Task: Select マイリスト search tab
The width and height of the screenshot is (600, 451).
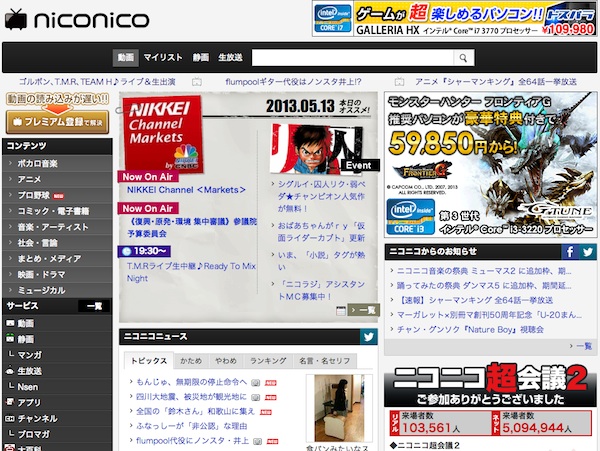Action: pos(163,58)
